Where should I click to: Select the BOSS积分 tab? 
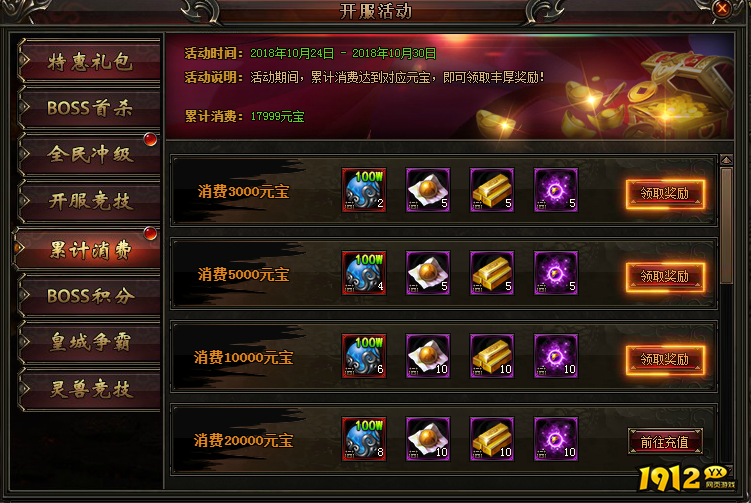coord(89,296)
